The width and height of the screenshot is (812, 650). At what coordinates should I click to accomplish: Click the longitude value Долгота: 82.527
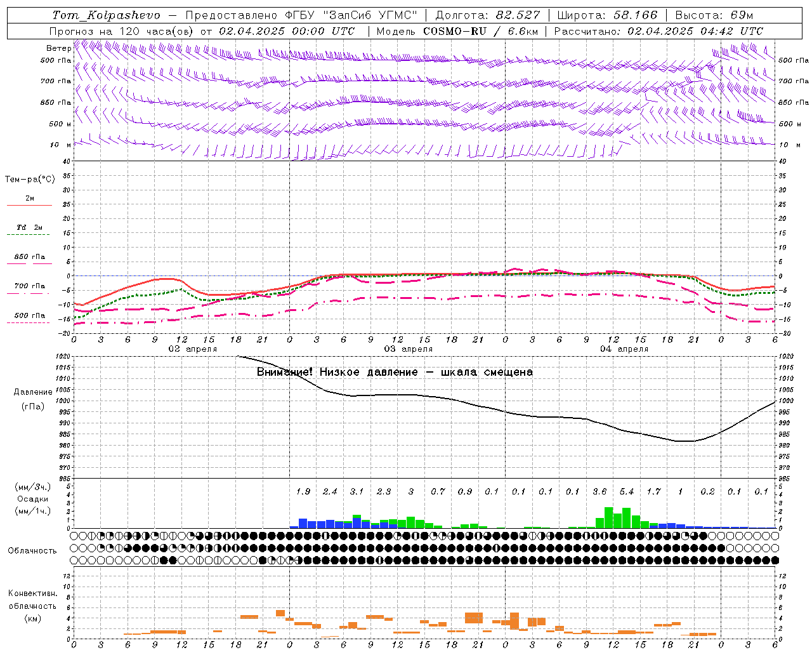(488, 15)
